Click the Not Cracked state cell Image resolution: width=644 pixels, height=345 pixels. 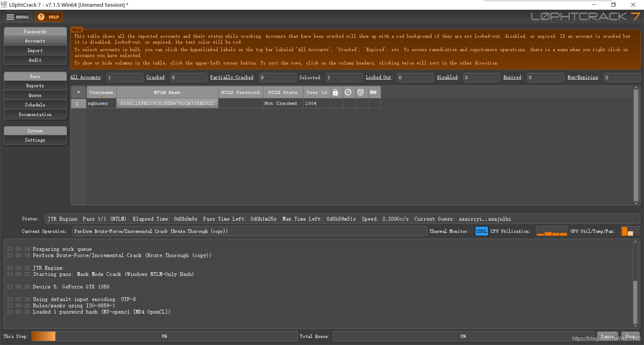[283, 103]
